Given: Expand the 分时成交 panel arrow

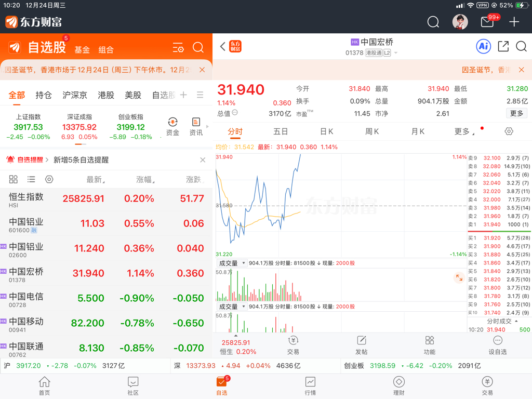Looking at the screenshot, I should click(x=516, y=321).
